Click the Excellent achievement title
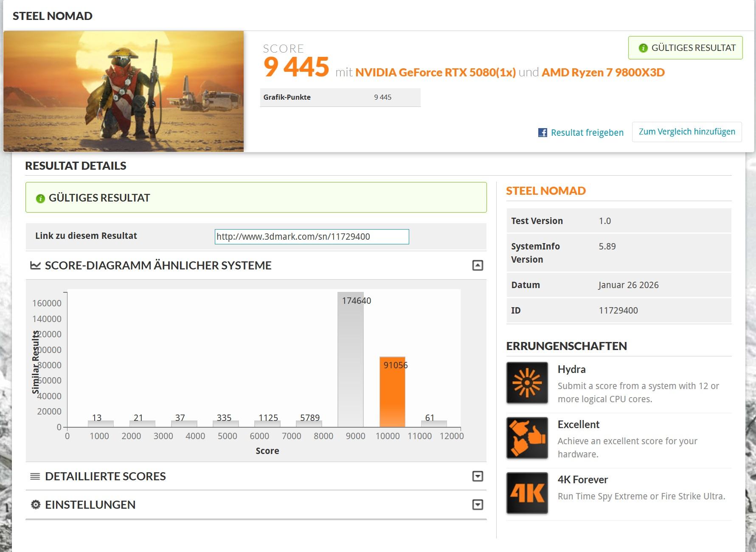Viewport: 756px width, 552px height. [x=578, y=425]
